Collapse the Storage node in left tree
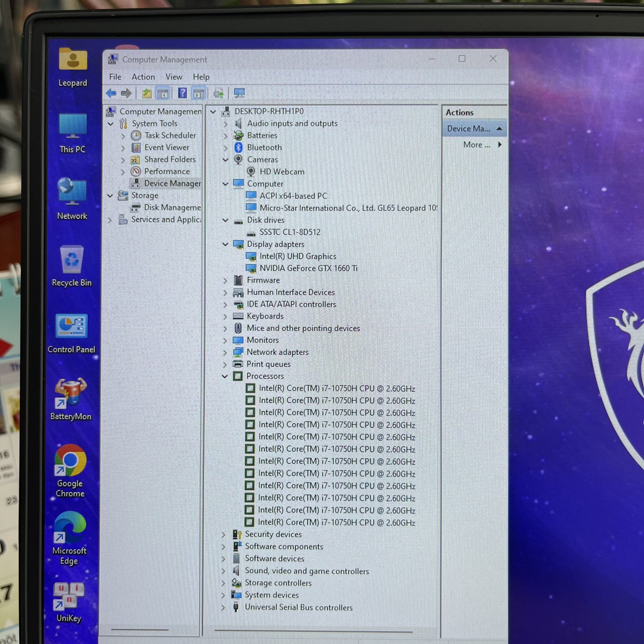The height and width of the screenshot is (644, 644). click(x=110, y=195)
